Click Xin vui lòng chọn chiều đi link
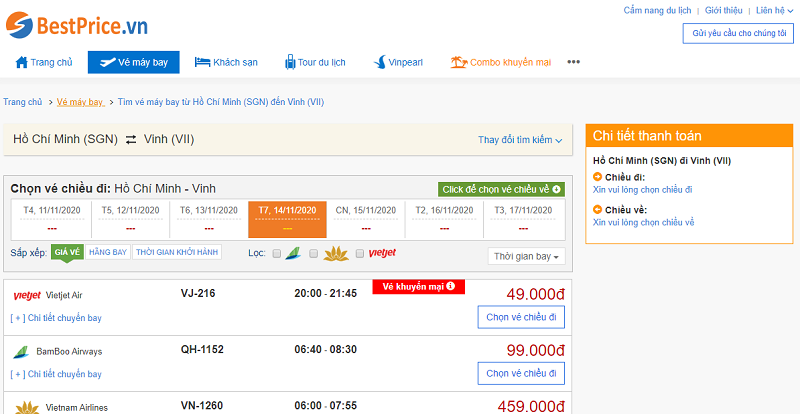The height and width of the screenshot is (414, 800). (x=642, y=189)
